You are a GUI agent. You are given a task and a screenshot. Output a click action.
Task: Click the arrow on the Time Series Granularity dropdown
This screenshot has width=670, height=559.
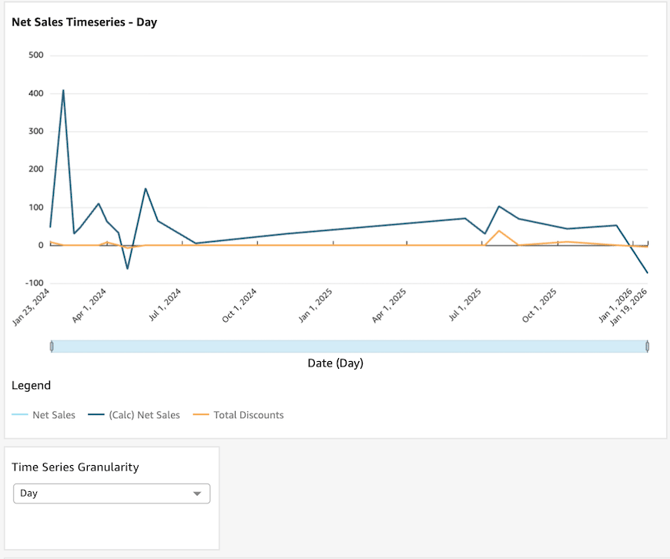(x=197, y=493)
